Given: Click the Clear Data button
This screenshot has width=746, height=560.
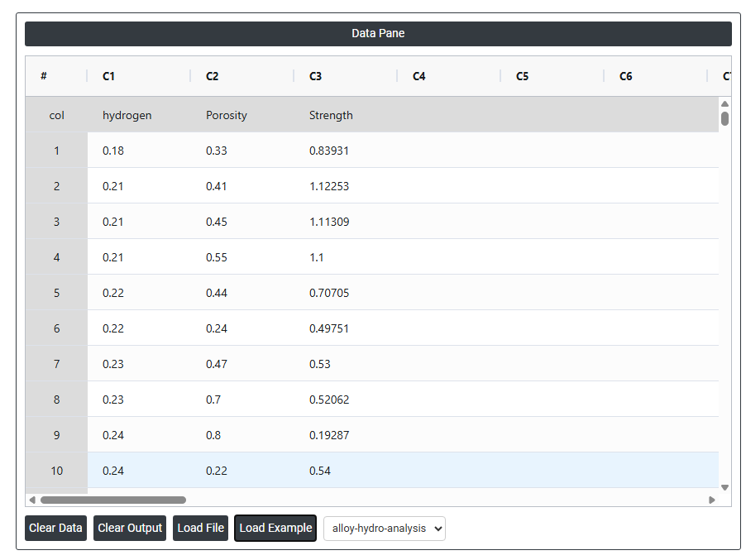Looking at the screenshot, I should pos(55,528).
